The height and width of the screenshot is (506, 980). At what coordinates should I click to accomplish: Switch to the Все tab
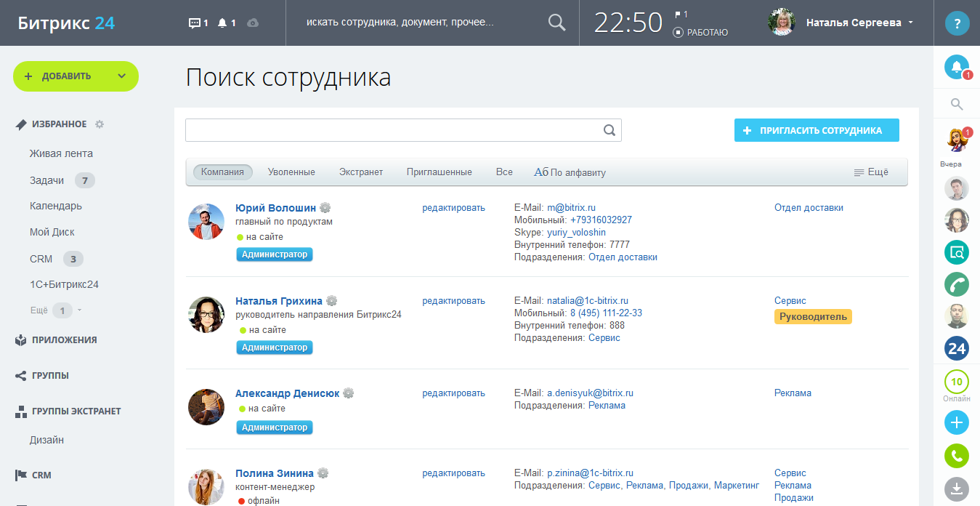[504, 172]
